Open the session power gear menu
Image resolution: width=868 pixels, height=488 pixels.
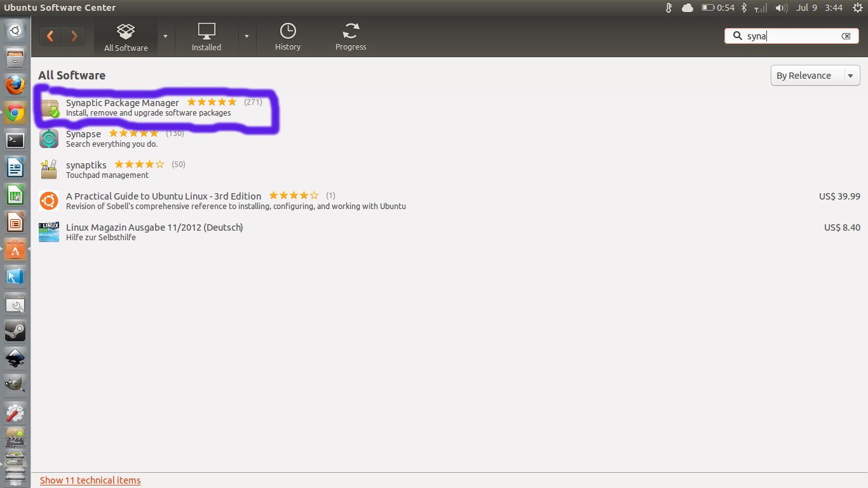[x=858, y=8]
